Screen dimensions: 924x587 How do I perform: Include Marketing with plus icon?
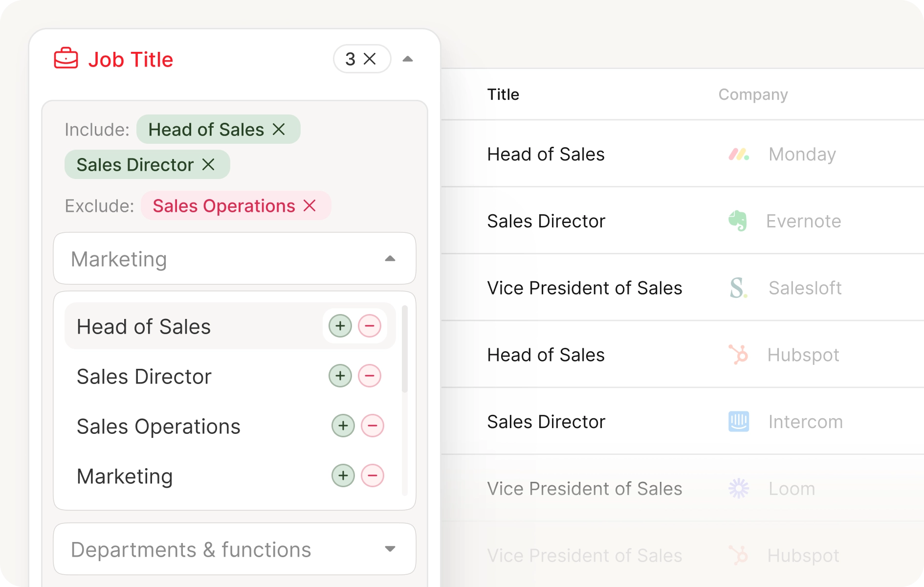(x=343, y=476)
